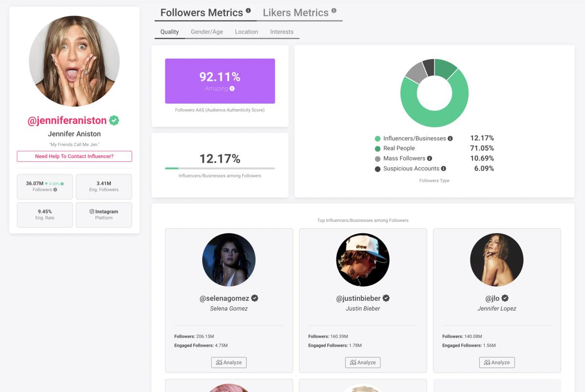Click Selena Gomez Followers: 206.15M text
Image resolution: width=585 pixels, height=392 pixels.
(194, 336)
